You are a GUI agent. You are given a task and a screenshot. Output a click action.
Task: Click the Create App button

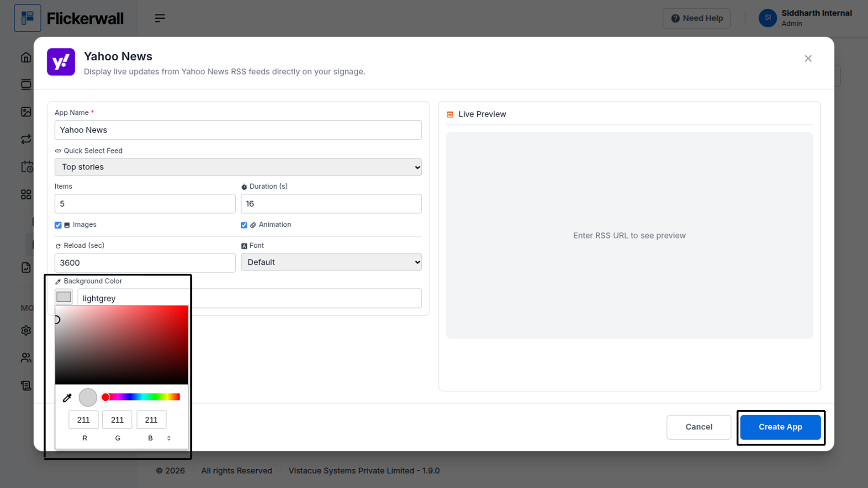coord(780,427)
